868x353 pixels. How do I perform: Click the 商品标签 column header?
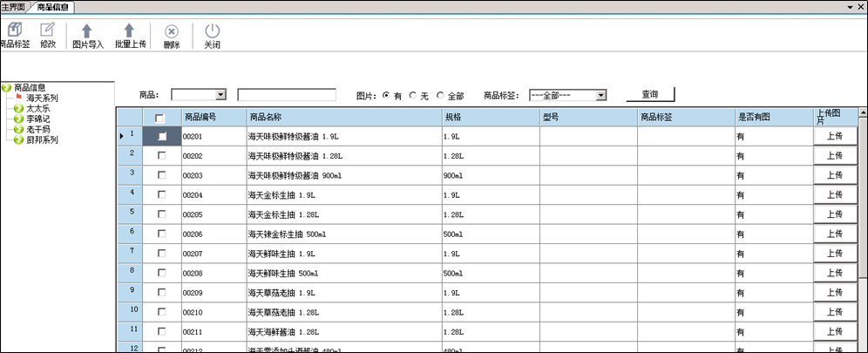point(687,118)
